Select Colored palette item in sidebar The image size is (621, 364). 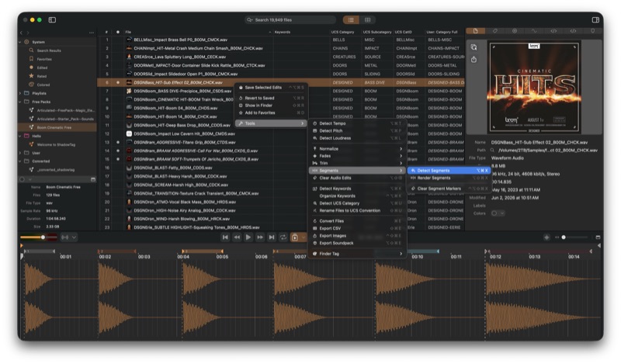tap(43, 85)
